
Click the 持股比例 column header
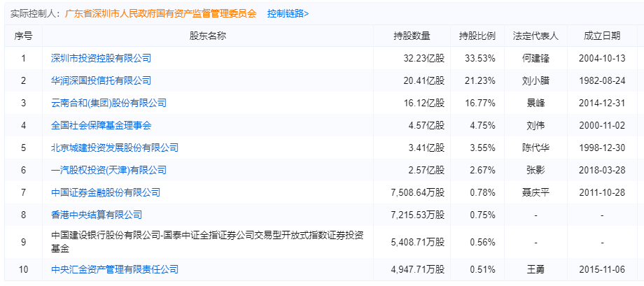click(x=477, y=36)
